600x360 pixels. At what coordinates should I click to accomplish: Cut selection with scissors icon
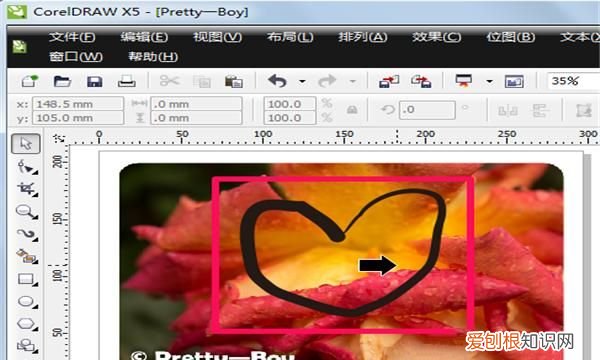click(x=170, y=81)
